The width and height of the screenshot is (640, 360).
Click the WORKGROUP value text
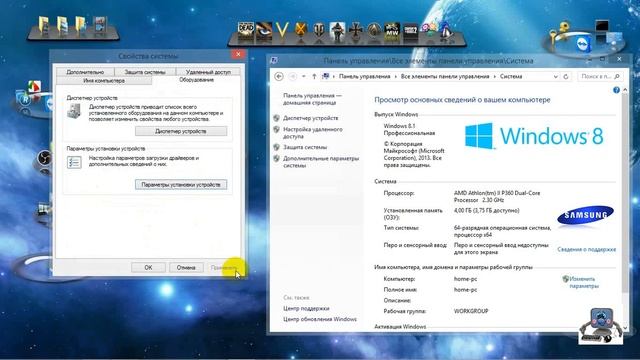pos(471,311)
